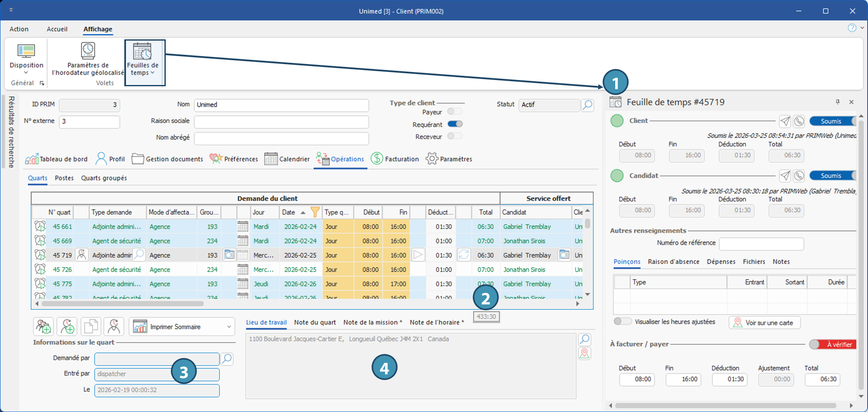Click refresh icon in row 45 719

464,255
